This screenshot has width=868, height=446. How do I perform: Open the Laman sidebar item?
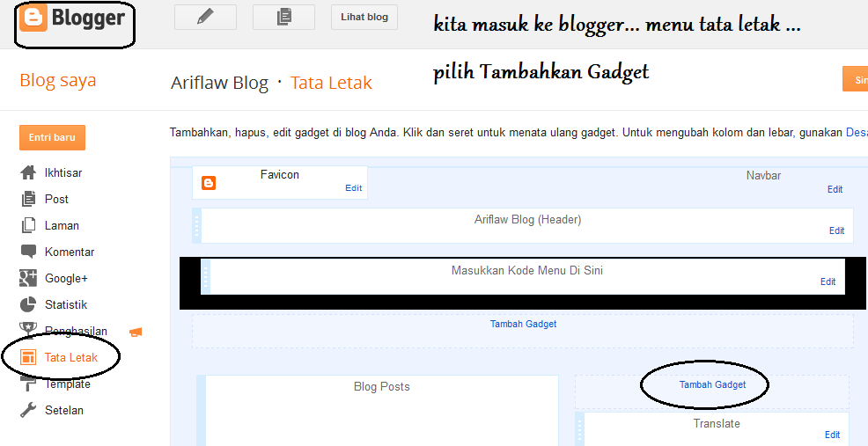(62, 226)
